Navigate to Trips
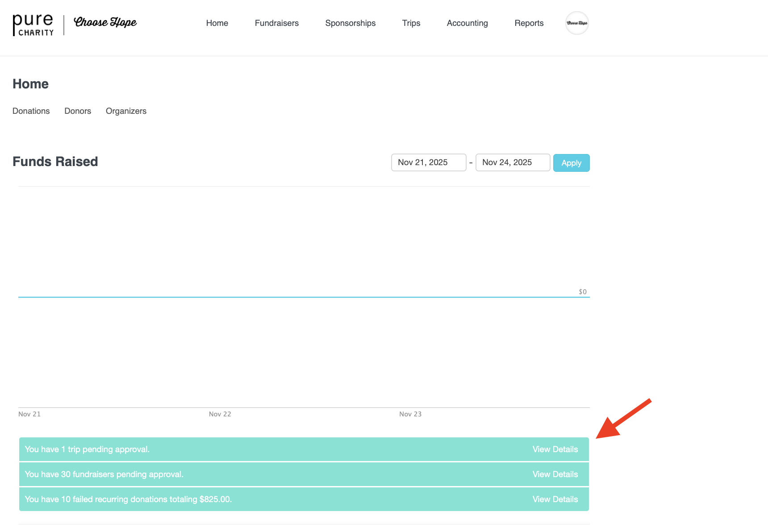 point(411,23)
